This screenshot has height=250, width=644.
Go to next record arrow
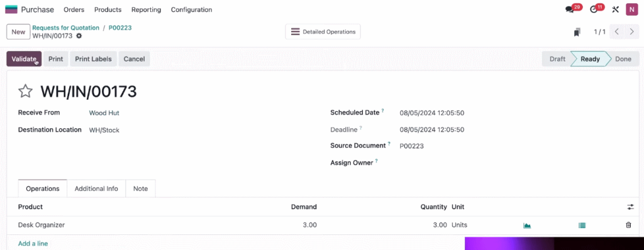(631, 31)
